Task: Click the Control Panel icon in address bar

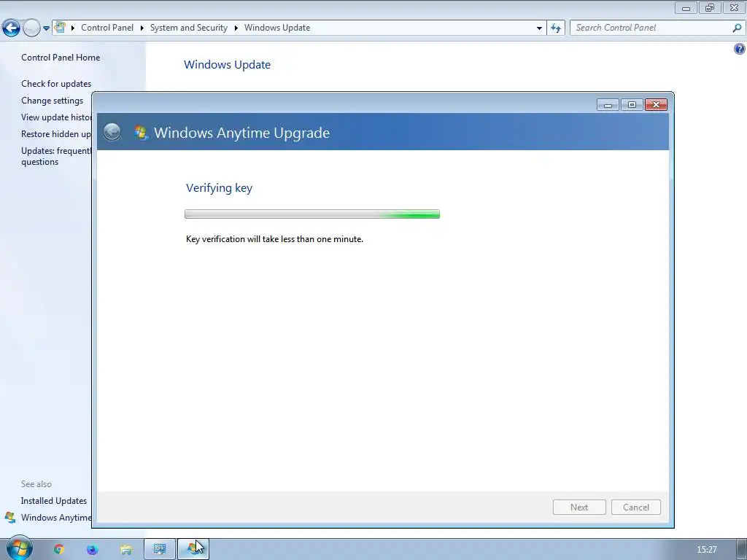Action: coord(60,27)
